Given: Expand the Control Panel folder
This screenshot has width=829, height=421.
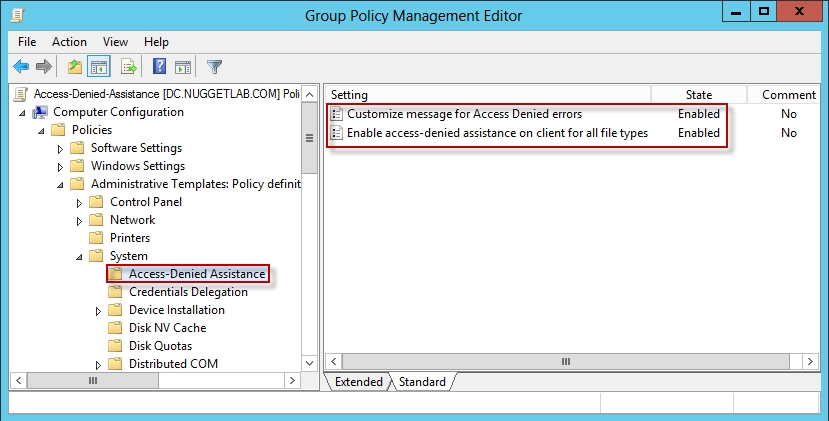Looking at the screenshot, I should coord(80,202).
